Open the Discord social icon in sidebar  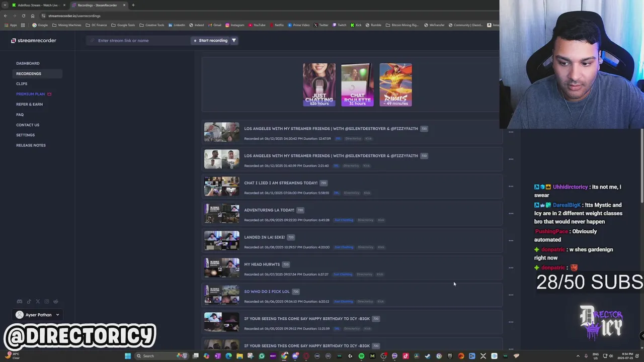coord(20,302)
